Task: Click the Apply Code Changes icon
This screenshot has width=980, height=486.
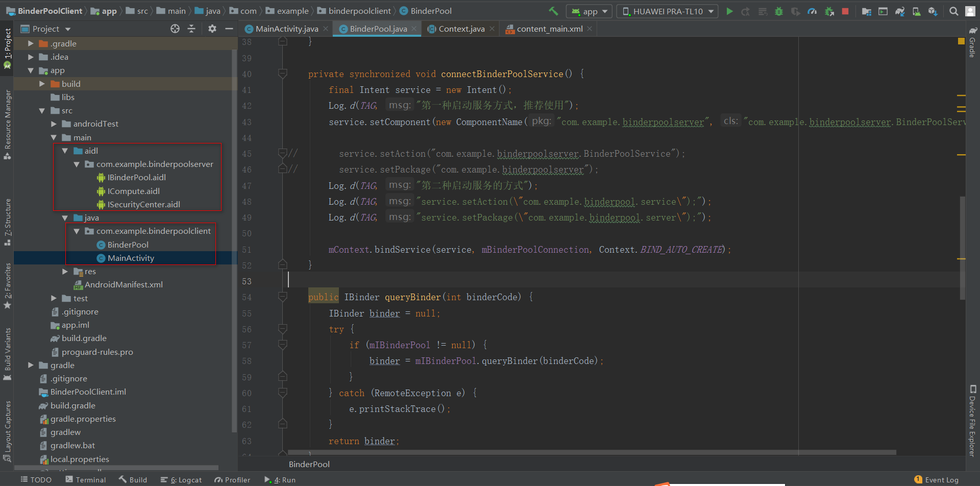Action: pos(763,11)
